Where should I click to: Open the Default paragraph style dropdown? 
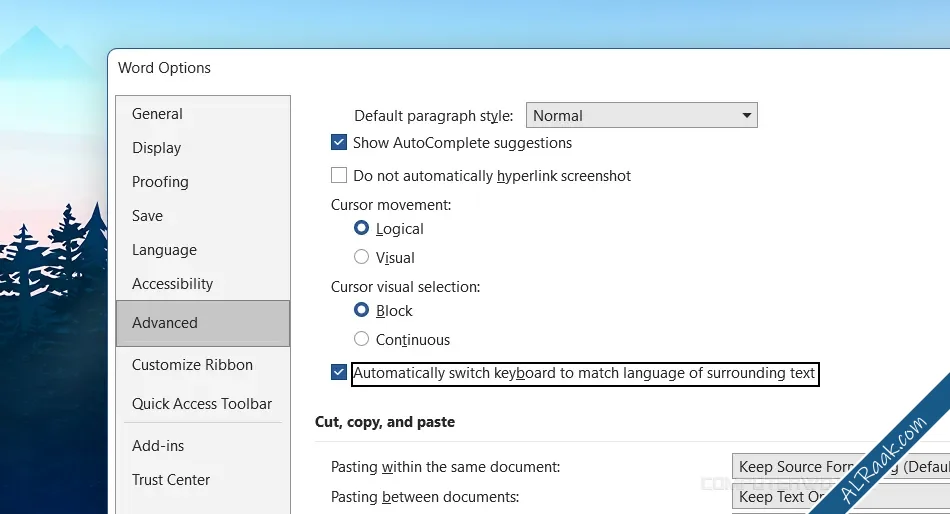click(642, 115)
